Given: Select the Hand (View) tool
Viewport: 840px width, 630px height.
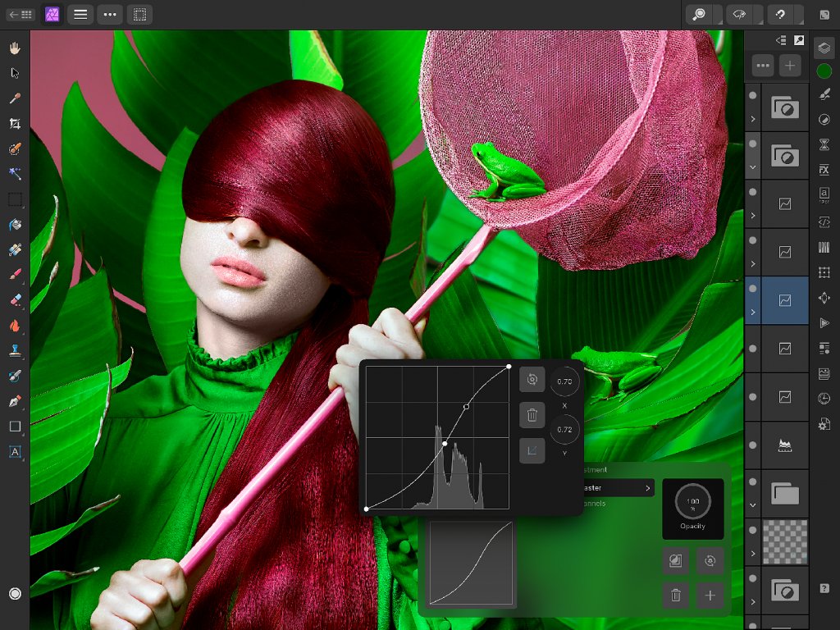Looking at the screenshot, I should pos(15,48).
